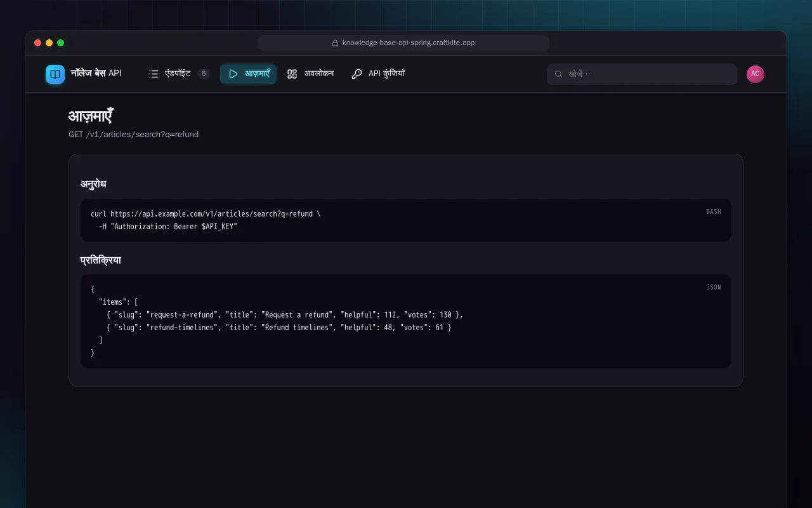
Task: Click the curl command line
Action: point(206,214)
